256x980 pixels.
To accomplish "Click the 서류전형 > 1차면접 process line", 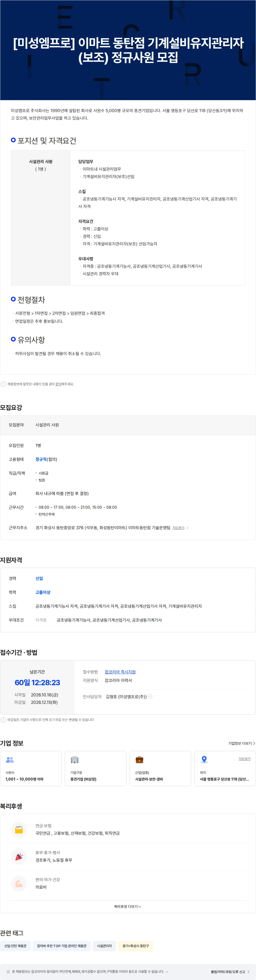I will [x=60, y=313].
